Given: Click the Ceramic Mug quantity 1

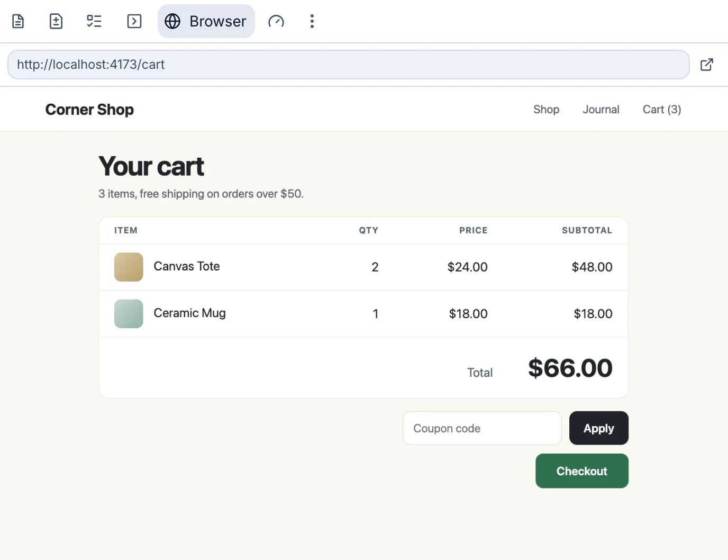Looking at the screenshot, I should coord(376,313).
